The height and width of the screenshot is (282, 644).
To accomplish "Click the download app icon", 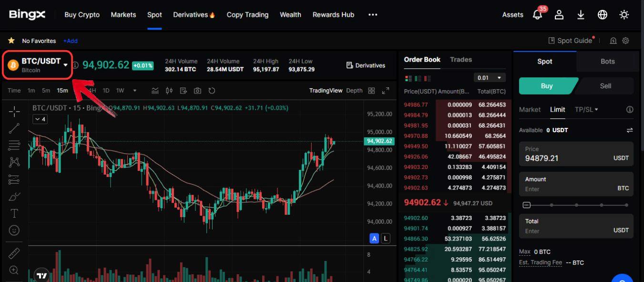I will tap(581, 15).
